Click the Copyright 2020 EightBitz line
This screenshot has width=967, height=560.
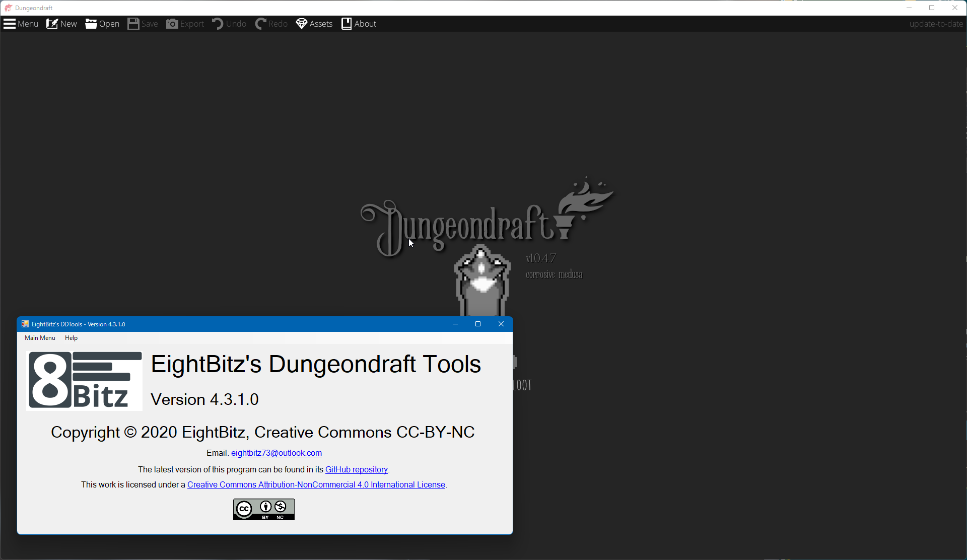pos(263,433)
